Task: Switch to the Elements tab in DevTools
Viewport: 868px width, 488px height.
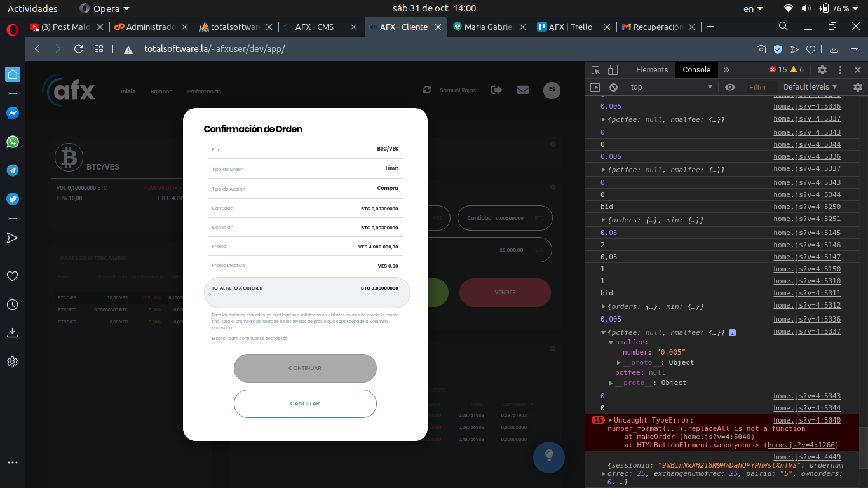Action: pos(651,70)
